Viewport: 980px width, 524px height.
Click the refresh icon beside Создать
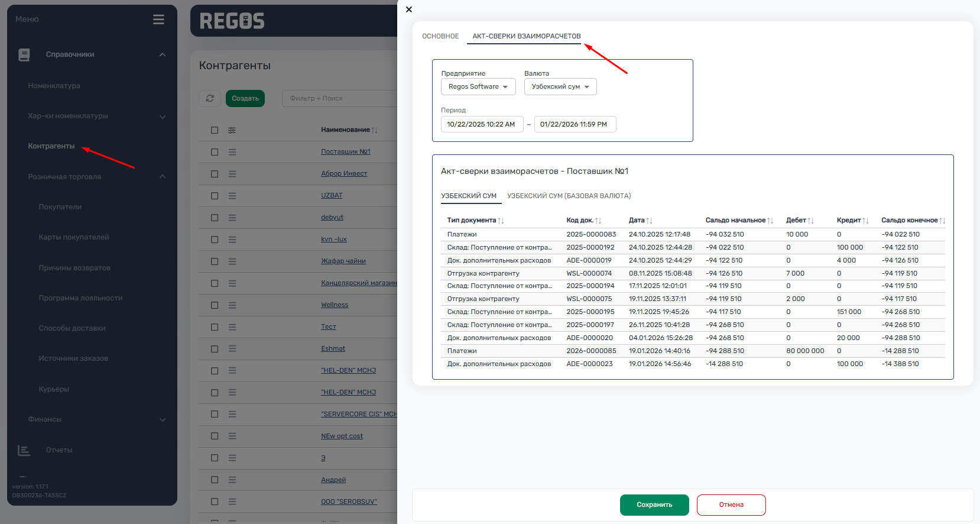(x=210, y=98)
